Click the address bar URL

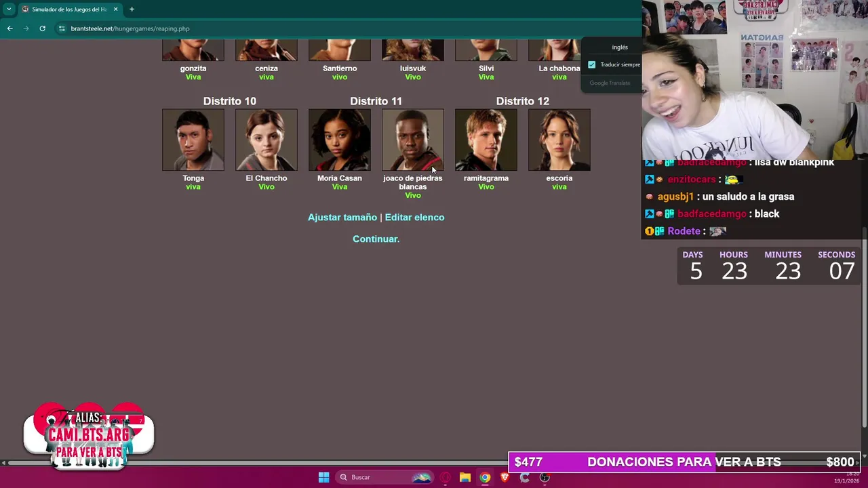130,28
